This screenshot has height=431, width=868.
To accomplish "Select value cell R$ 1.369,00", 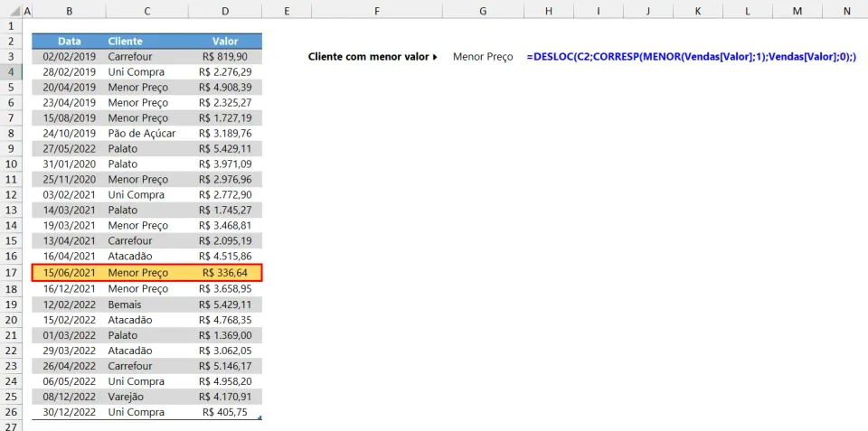I will click(225, 335).
